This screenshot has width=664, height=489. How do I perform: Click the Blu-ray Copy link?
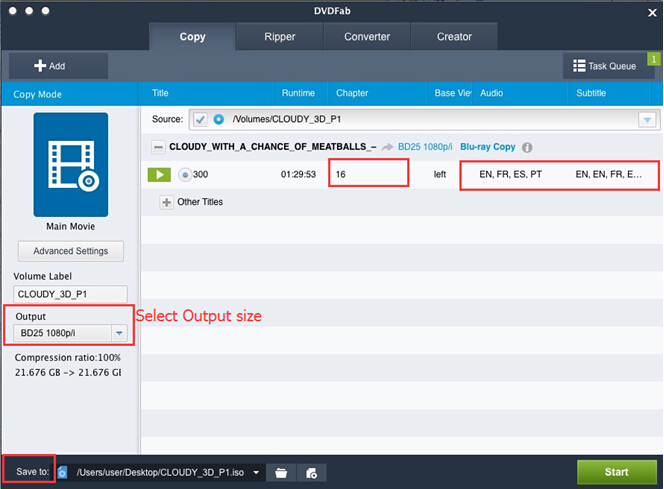pyautogui.click(x=487, y=147)
